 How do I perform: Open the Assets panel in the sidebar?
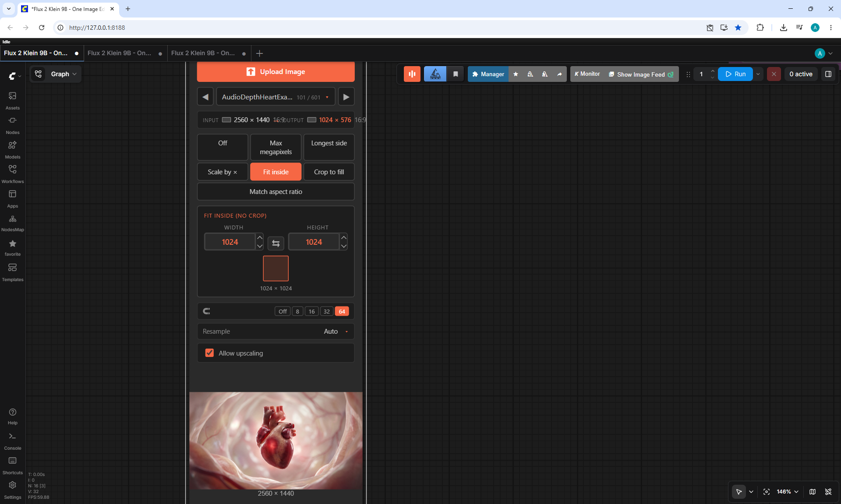point(13,100)
